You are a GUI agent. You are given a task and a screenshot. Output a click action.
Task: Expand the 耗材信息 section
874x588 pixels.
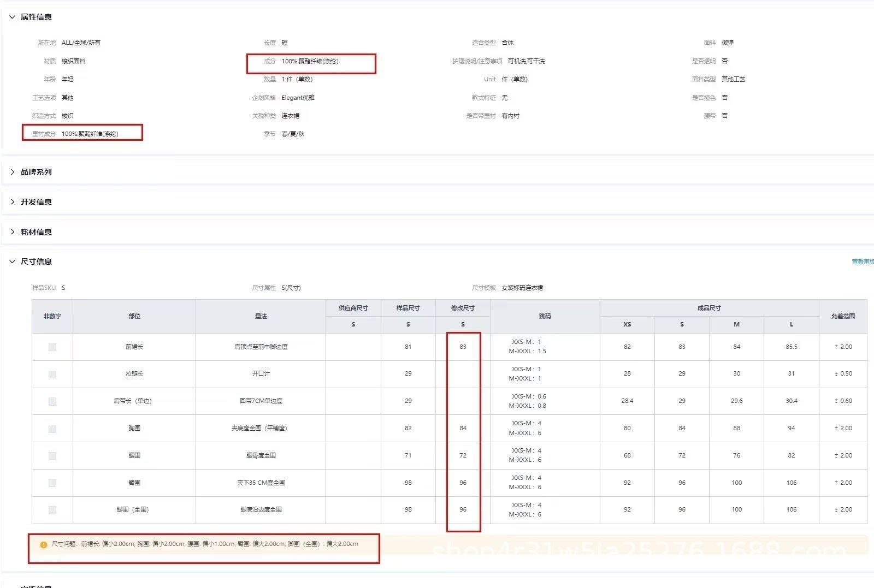click(x=12, y=232)
